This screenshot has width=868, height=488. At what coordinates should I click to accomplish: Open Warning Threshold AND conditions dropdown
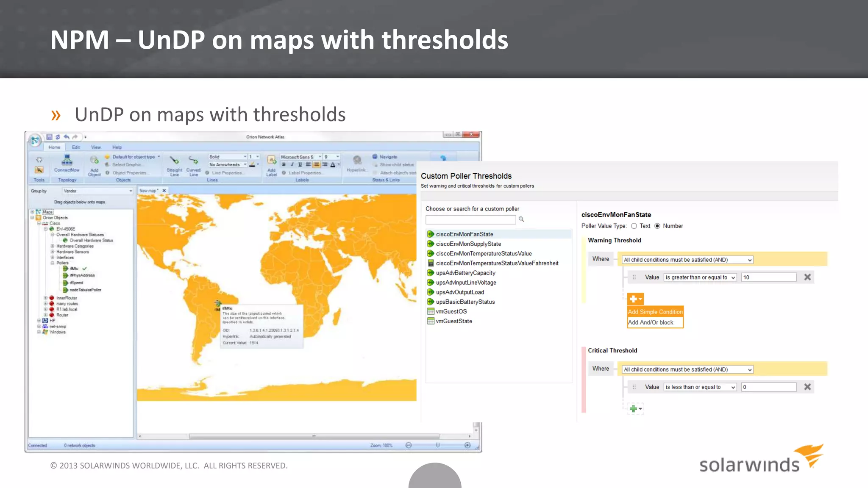687,260
